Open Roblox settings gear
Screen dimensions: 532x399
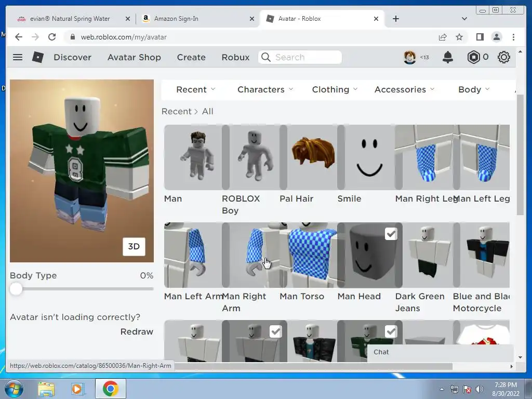click(x=504, y=57)
